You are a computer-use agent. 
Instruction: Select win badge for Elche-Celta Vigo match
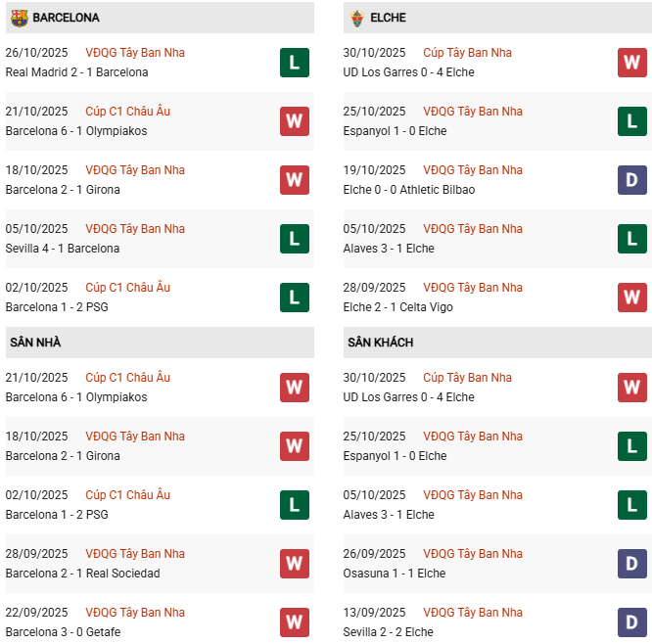[631, 298]
